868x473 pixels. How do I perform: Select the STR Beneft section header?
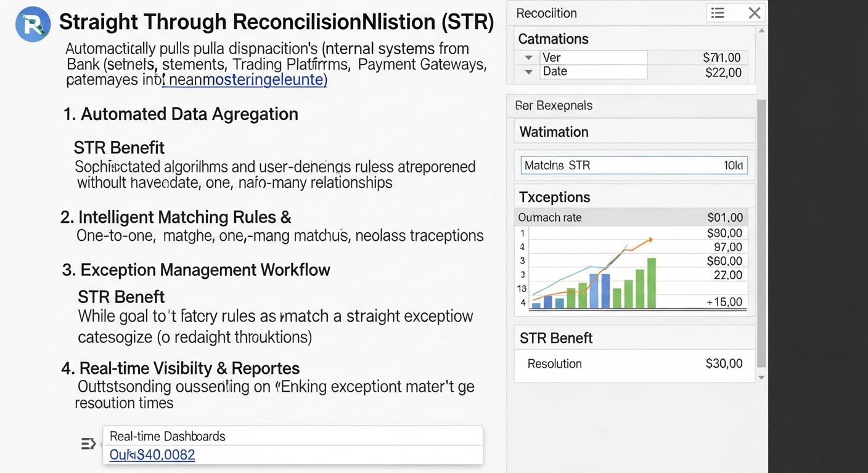[556, 338]
